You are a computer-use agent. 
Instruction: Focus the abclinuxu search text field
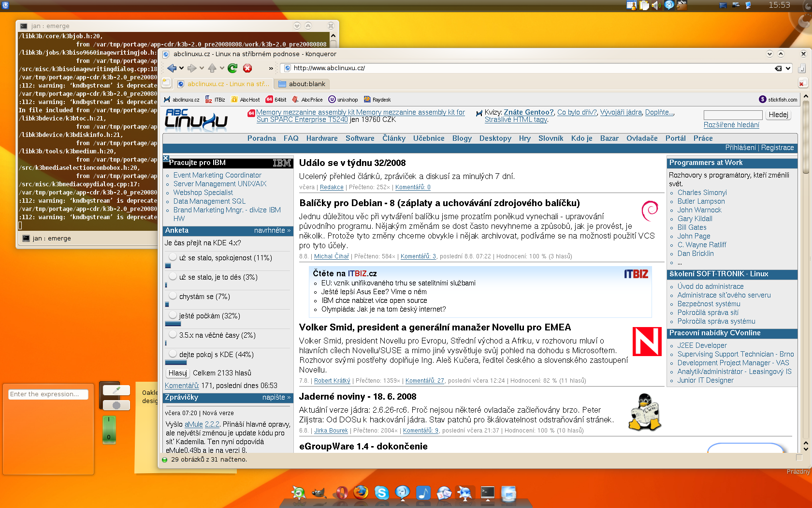click(x=733, y=115)
